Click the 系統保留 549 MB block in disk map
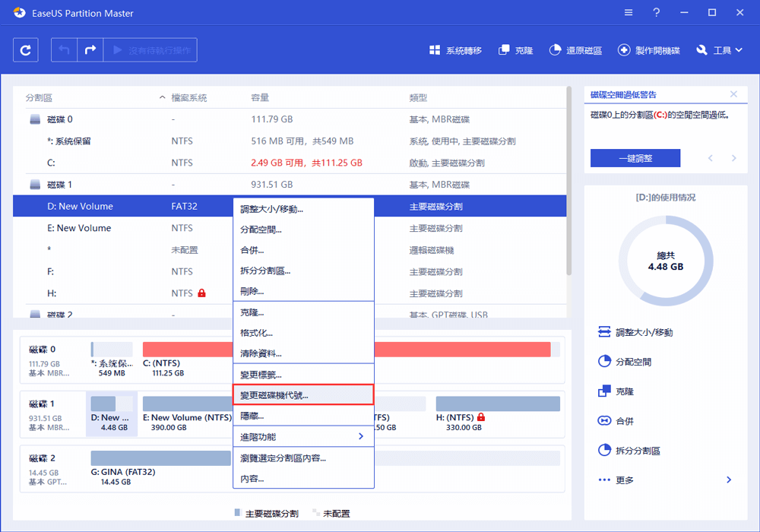Screen dimensions: 760x532 pyautogui.click(x=112, y=359)
